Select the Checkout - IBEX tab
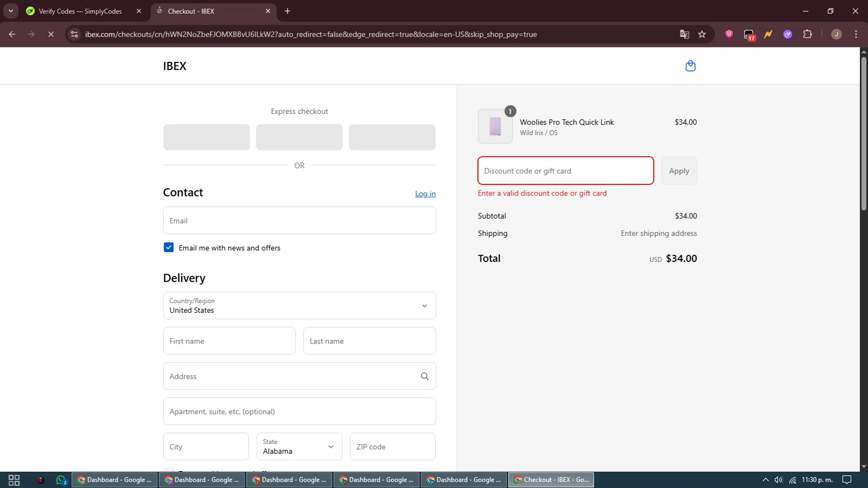The width and height of the screenshot is (868, 488). click(x=213, y=11)
